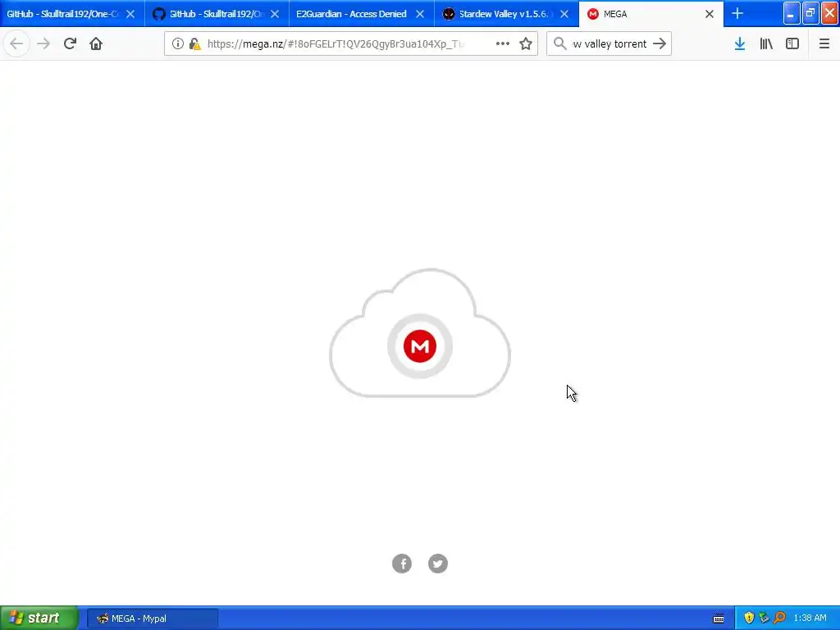Viewport: 840px width, 630px height.
Task: Focus the 'valley torrent' search box
Action: (x=609, y=44)
